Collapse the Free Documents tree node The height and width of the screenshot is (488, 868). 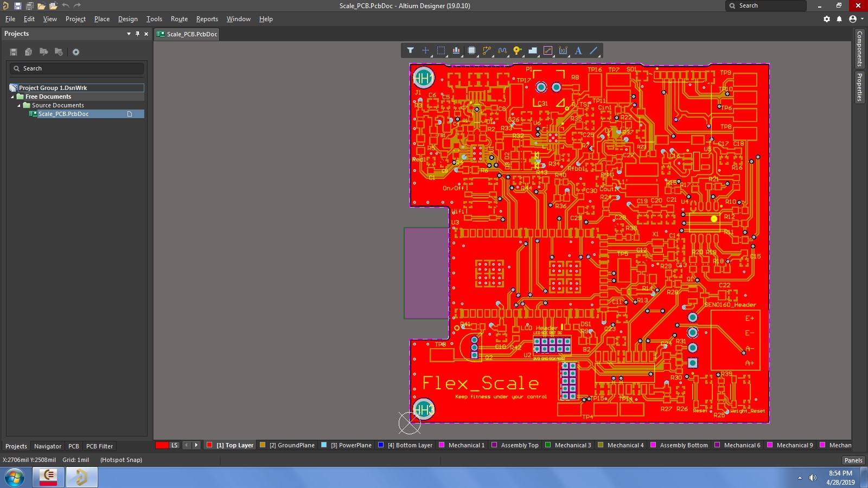pos(12,97)
